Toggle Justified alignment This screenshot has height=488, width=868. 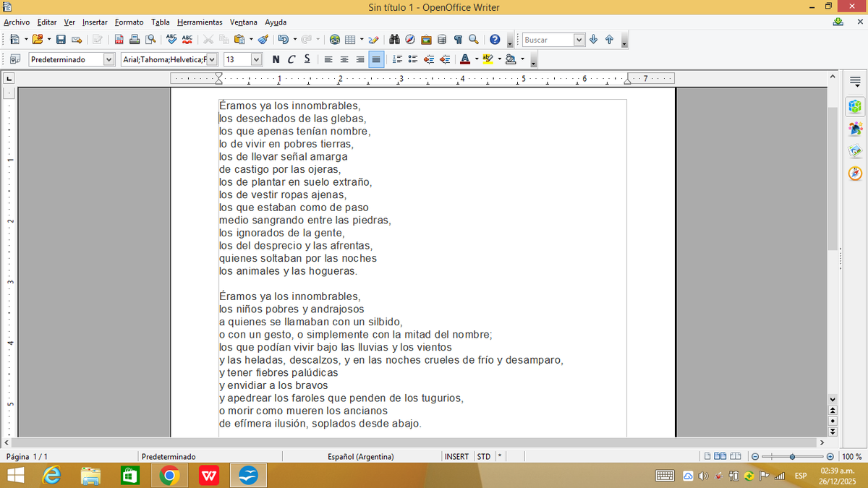pos(376,59)
